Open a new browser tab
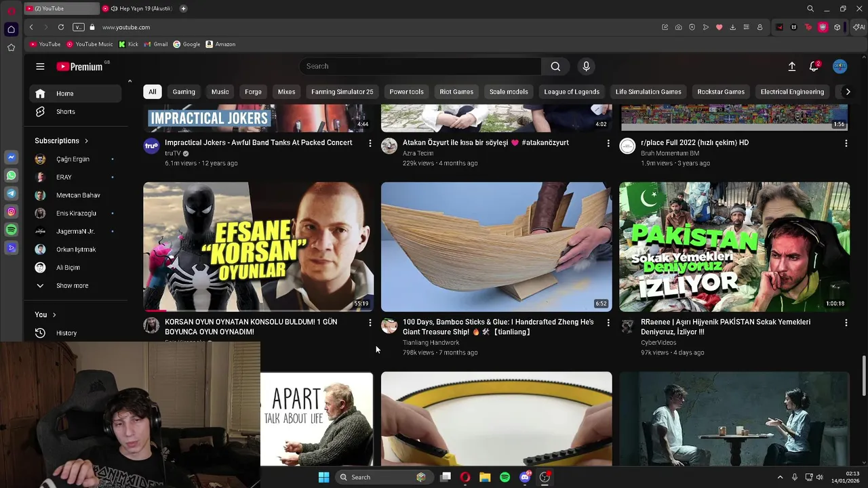The width and height of the screenshot is (868, 488). 183,9
